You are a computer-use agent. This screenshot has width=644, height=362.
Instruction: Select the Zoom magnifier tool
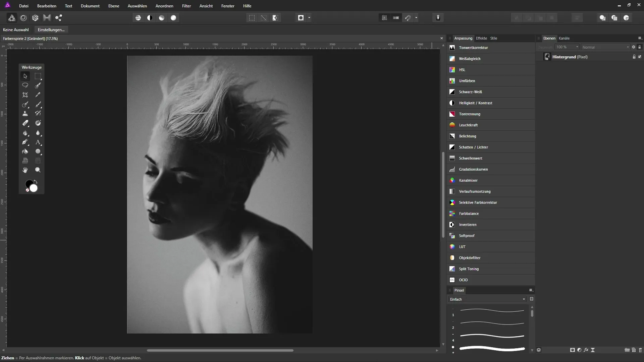point(38,170)
